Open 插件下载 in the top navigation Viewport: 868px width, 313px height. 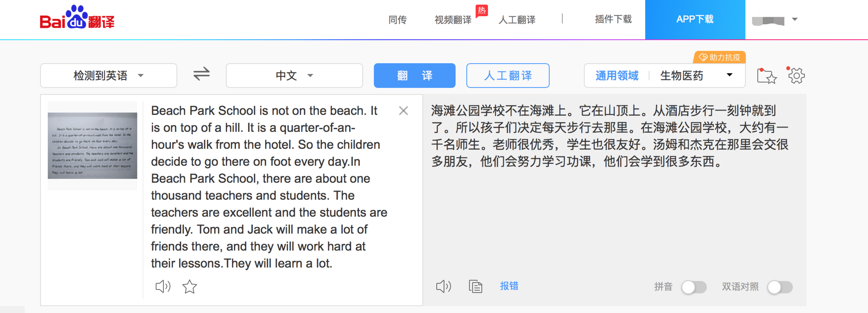613,19
